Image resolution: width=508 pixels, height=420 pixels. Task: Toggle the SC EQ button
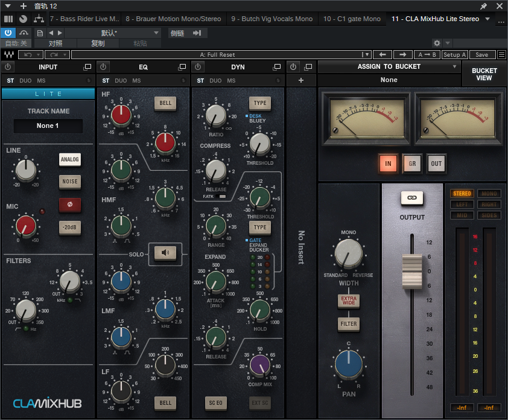tap(215, 403)
